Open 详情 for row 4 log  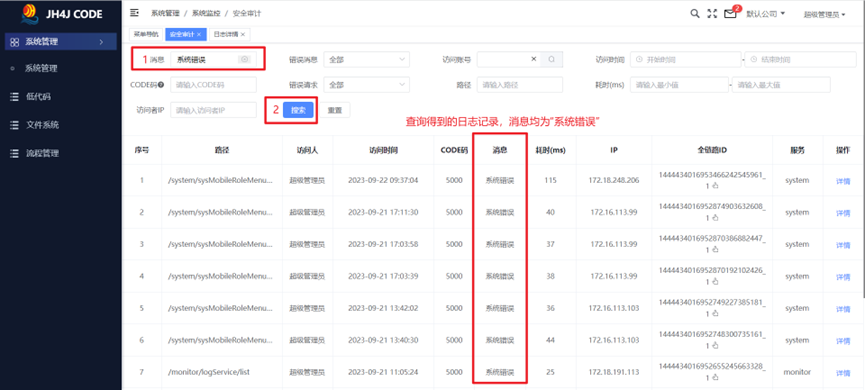(843, 276)
